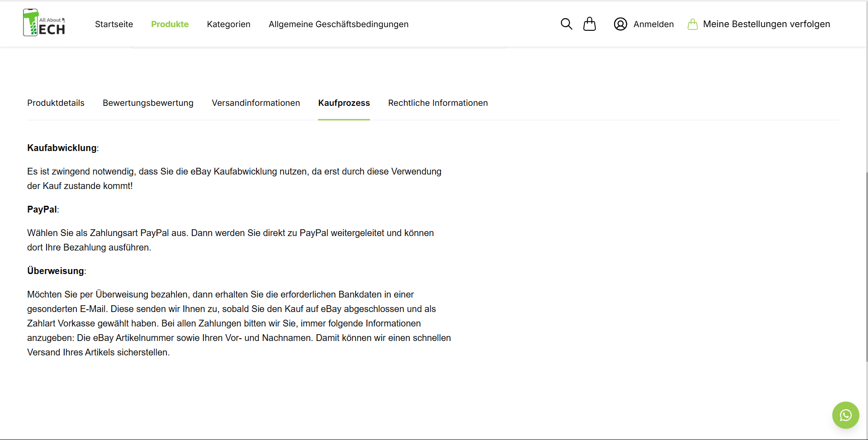Image resolution: width=868 pixels, height=440 pixels.
Task: Click the Anmelden login link
Action: click(x=653, y=24)
